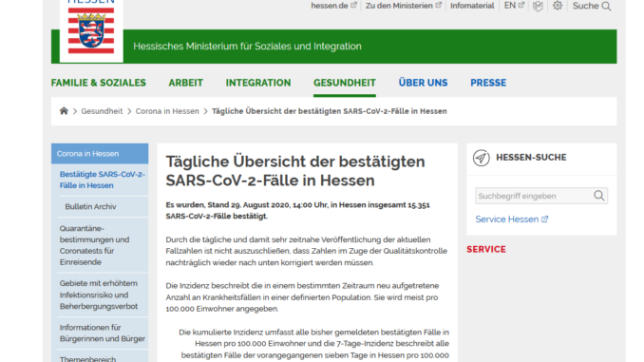Open the Arbeit menu
Screen dimensions: 644x362
[185, 83]
